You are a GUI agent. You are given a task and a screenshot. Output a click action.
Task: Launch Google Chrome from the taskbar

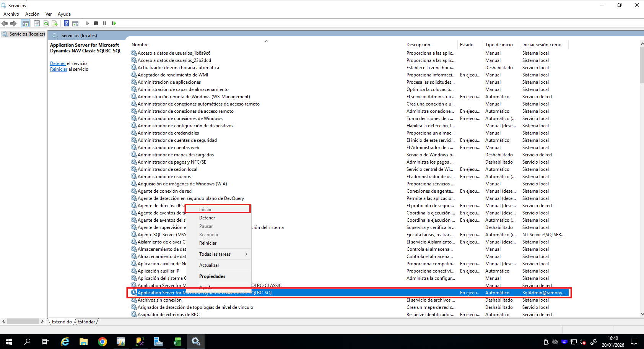pos(102,342)
